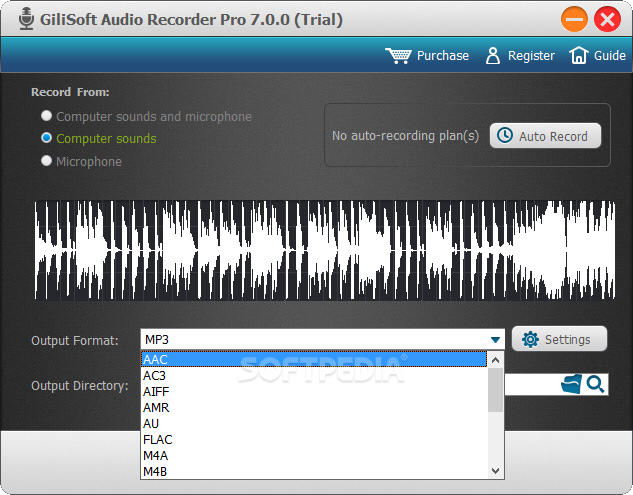Open the Guide link text
The image size is (633, 495).
610,55
